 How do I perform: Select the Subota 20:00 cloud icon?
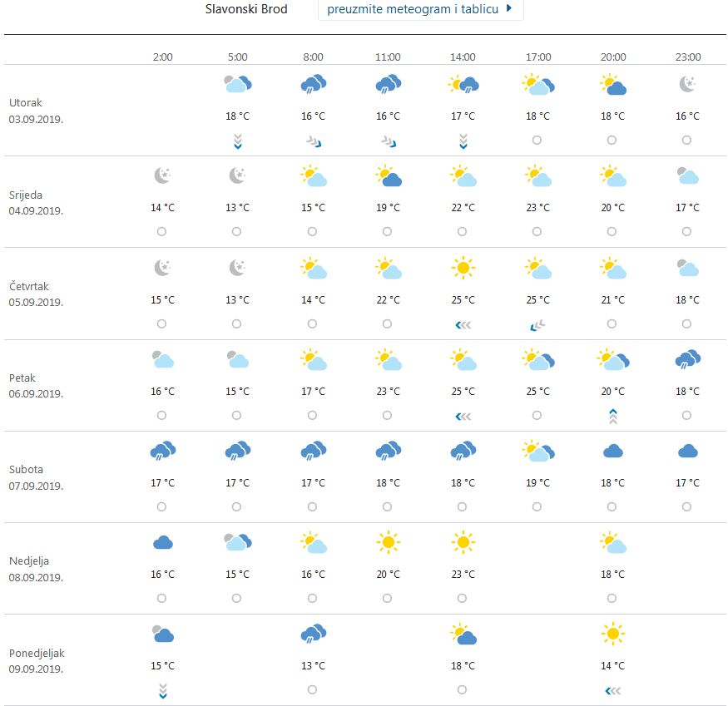tap(612, 452)
